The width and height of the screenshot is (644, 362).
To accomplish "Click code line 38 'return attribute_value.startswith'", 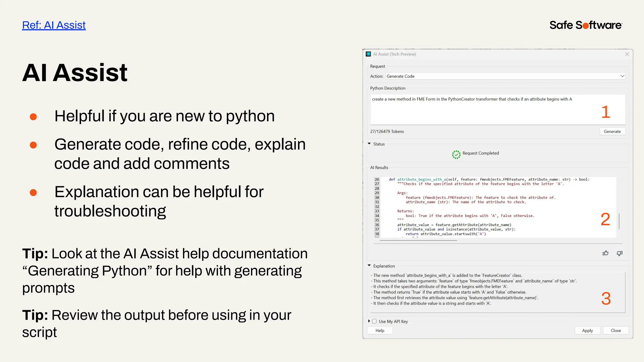I will click(446, 234).
